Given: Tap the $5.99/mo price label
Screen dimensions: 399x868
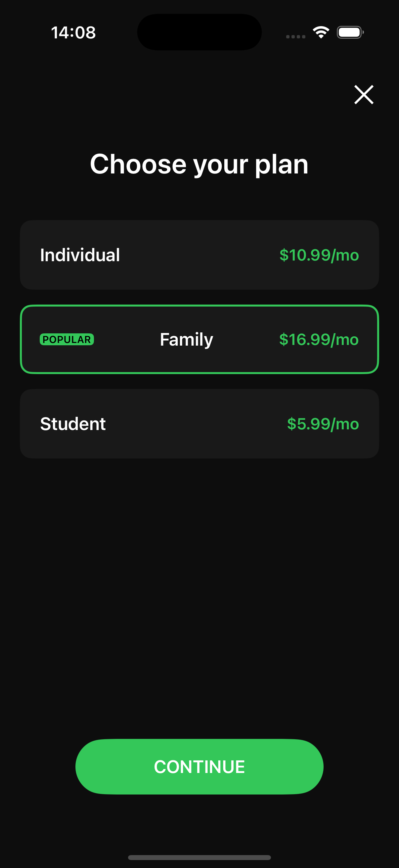Looking at the screenshot, I should click(x=323, y=424).
